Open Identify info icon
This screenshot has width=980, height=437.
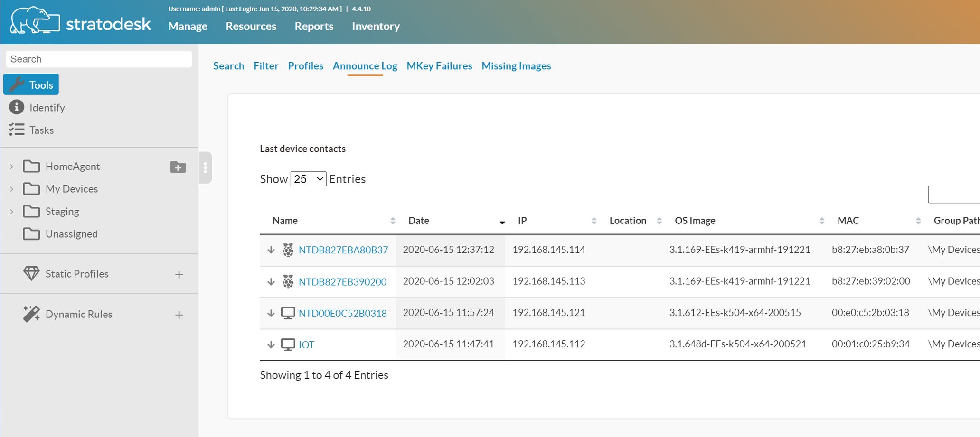click(17, 107)
